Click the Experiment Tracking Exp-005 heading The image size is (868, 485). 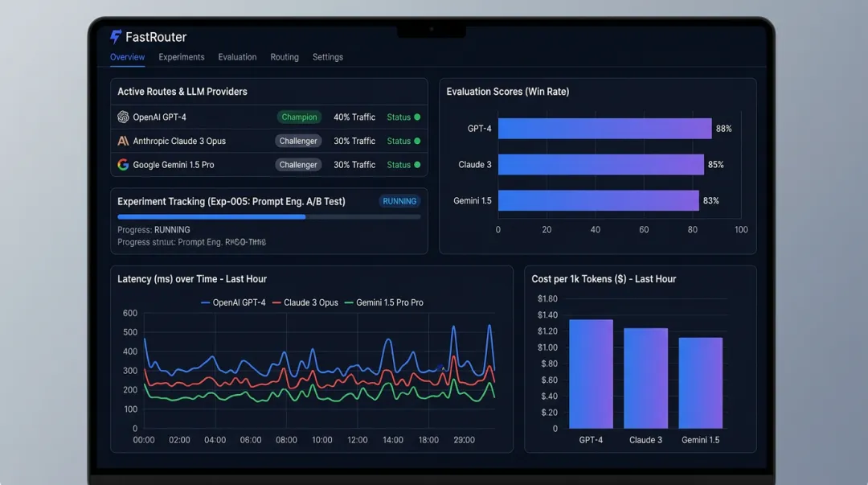coord(231,201)
